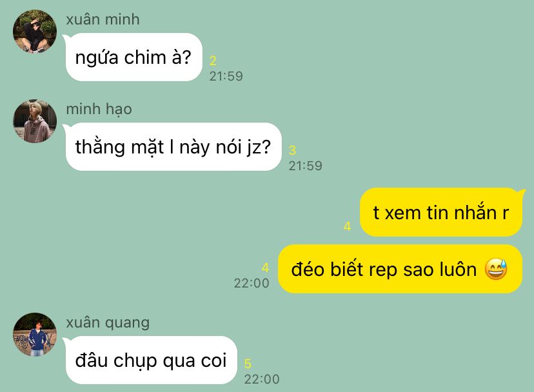Tap read count 4 next to "t xem tin nhắn r"
Image resolution: width=534 pixels, height=392 pixels.
pyautogui.click(x=348, y=226)
